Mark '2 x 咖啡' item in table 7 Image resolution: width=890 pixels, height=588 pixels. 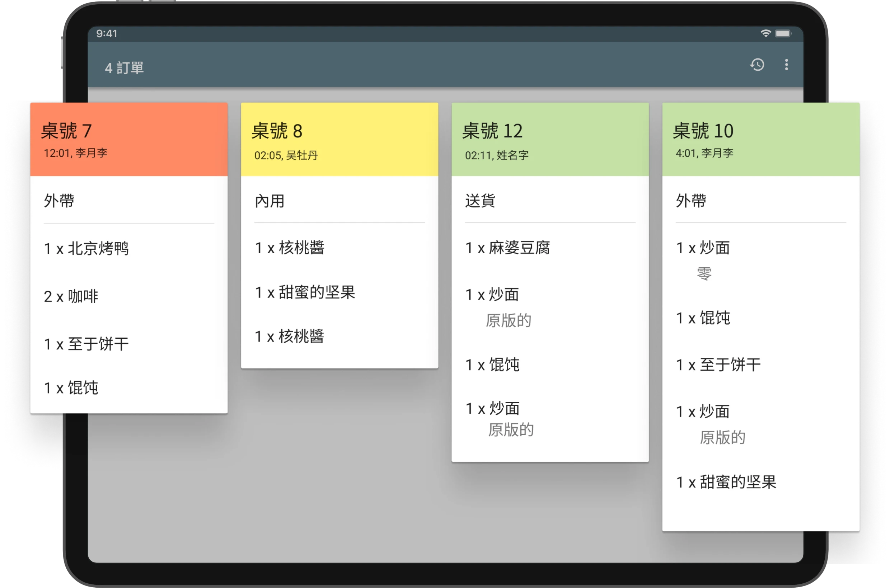[x=71, y=296]
